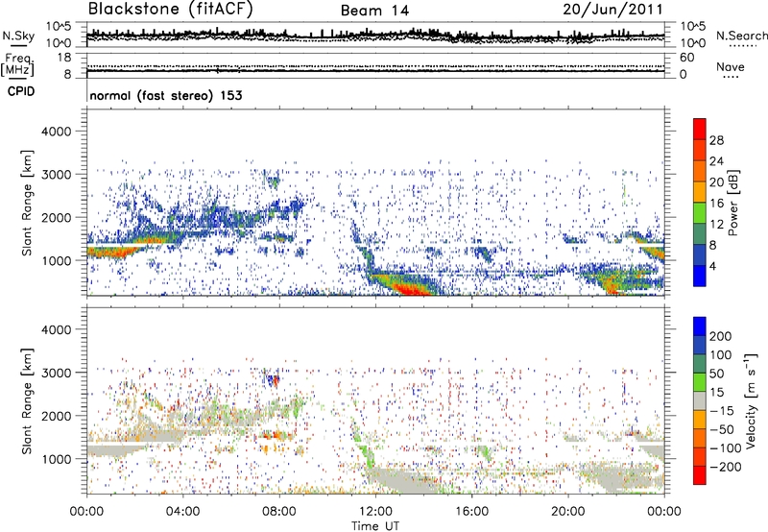
Task: Select the "Time UT" axis title
Action: click(x=375, y=525)
